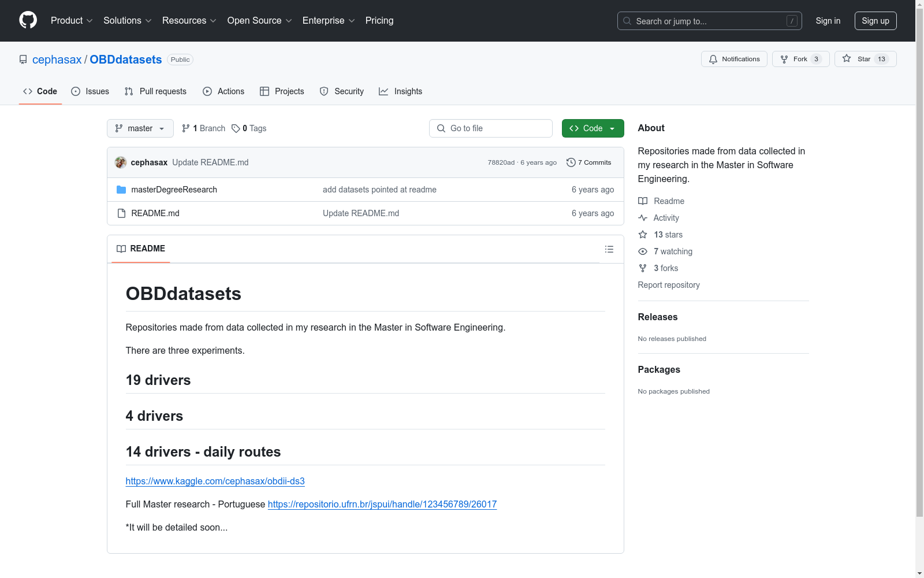The width and height of the screenshot is (924, 578).
Task: Click the star icon next to 13 stars
Action: tap(643, 235)
